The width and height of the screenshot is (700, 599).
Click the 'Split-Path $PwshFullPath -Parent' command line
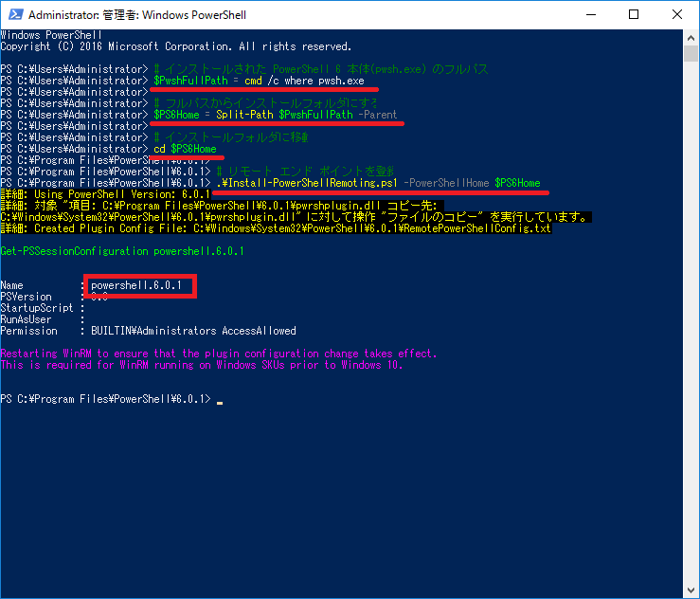[275, 115]
